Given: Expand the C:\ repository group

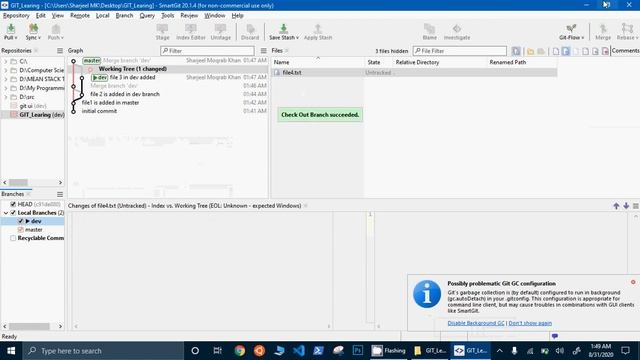Looking at the screenshot, I should (6, 61).
